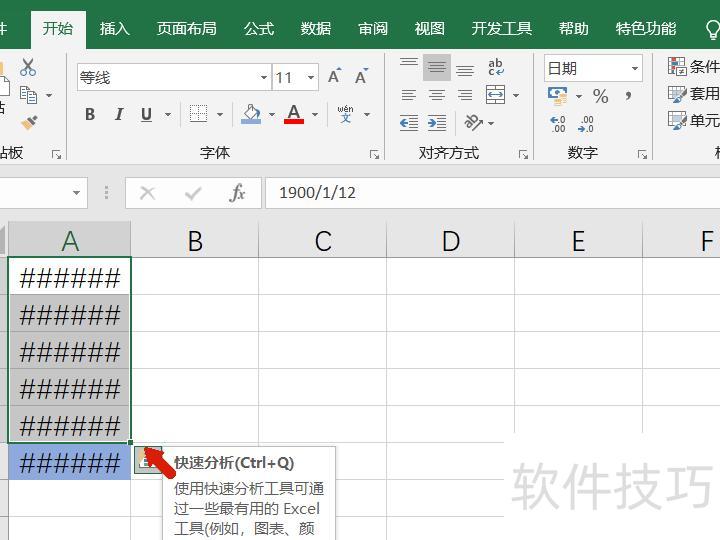The height and width of the screenshot is (540, 720).
Task: Switch to 页面布局 tab
Action: pos(186,28)
